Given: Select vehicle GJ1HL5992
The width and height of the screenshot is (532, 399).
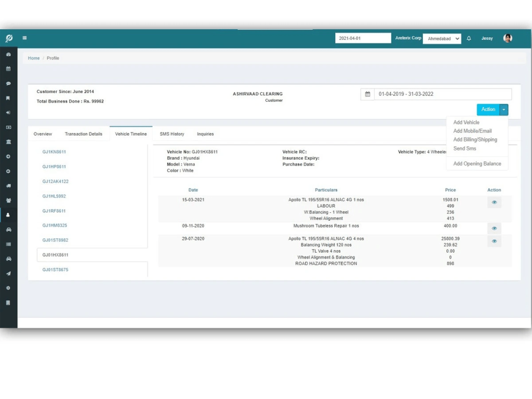Looking at the screenshot, I should point(54,196).
